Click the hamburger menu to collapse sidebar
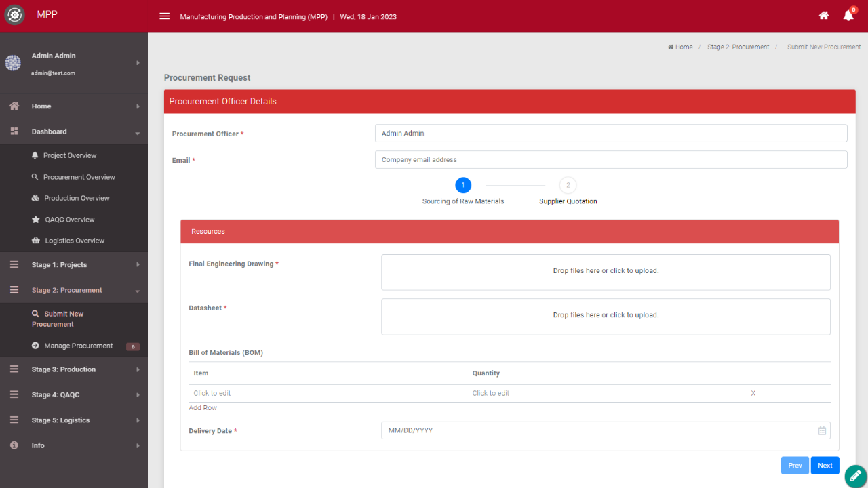 164,16
